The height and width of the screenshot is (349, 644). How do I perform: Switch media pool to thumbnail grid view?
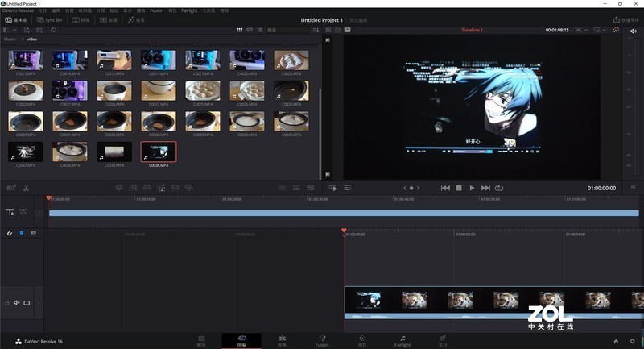pyautogui.click(x=239, y=30)
